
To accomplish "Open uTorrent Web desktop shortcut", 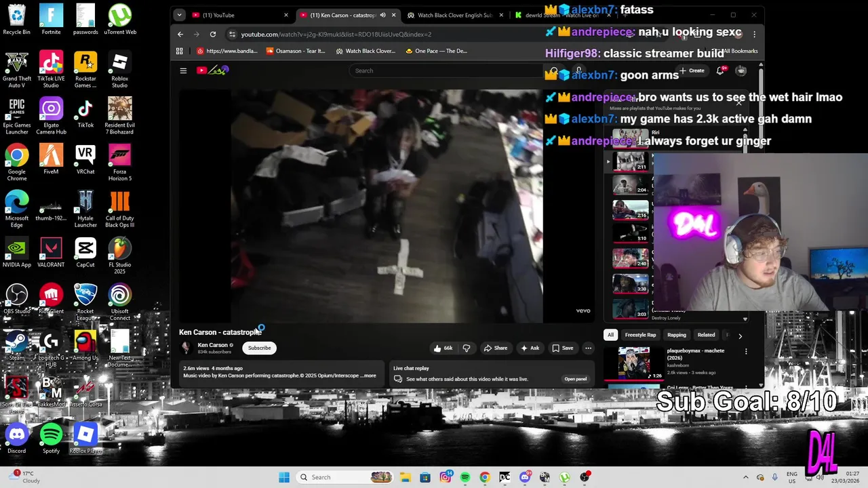I will coord(120,19).
